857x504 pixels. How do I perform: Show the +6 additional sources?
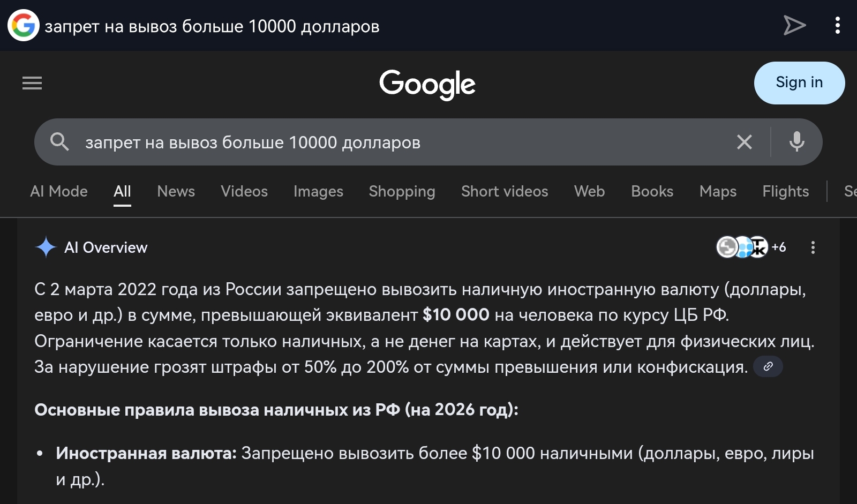click(779, 247)
